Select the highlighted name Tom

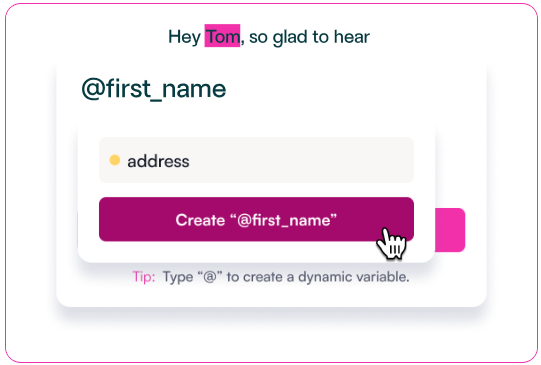[222, 36]
